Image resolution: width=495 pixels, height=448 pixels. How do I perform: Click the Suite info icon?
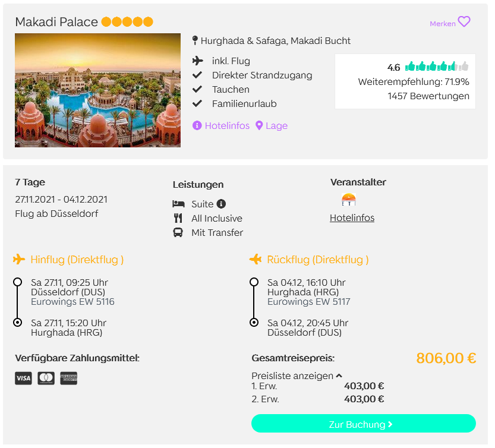pyautogui.click(x=221, y=204)
